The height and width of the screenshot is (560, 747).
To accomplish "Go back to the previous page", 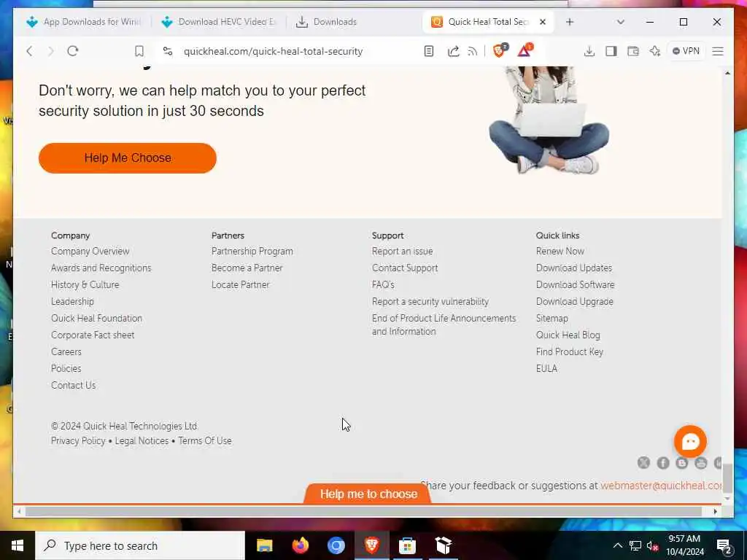I will 29,51.
